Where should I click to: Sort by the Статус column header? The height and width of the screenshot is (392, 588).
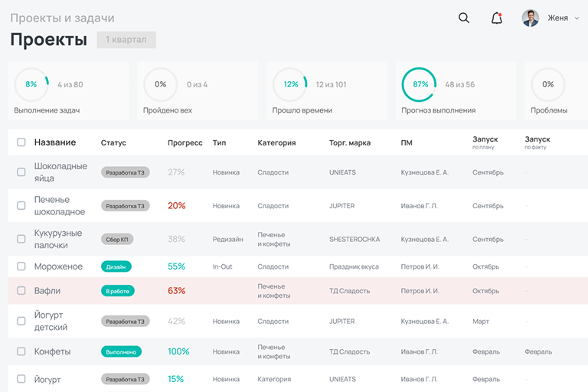tap(113, 142)
